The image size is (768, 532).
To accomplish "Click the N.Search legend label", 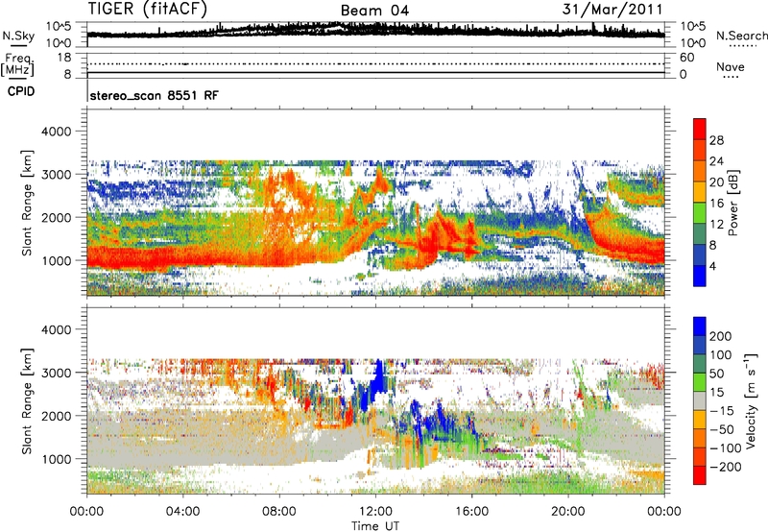I will (x=742, y=36).
